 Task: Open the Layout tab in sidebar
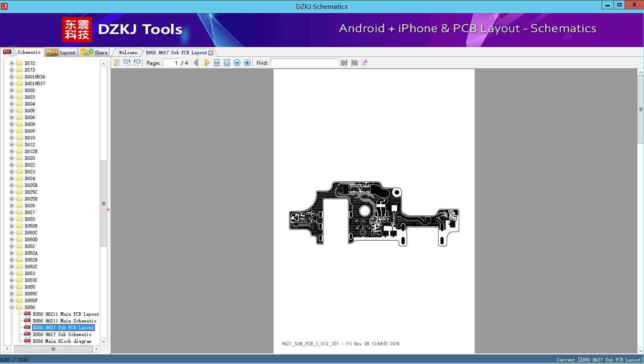(61, 53)
